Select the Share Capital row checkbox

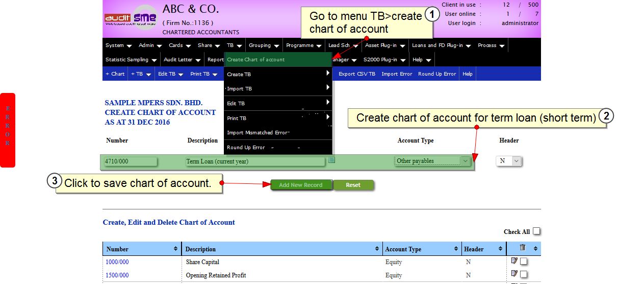[524, 262]
